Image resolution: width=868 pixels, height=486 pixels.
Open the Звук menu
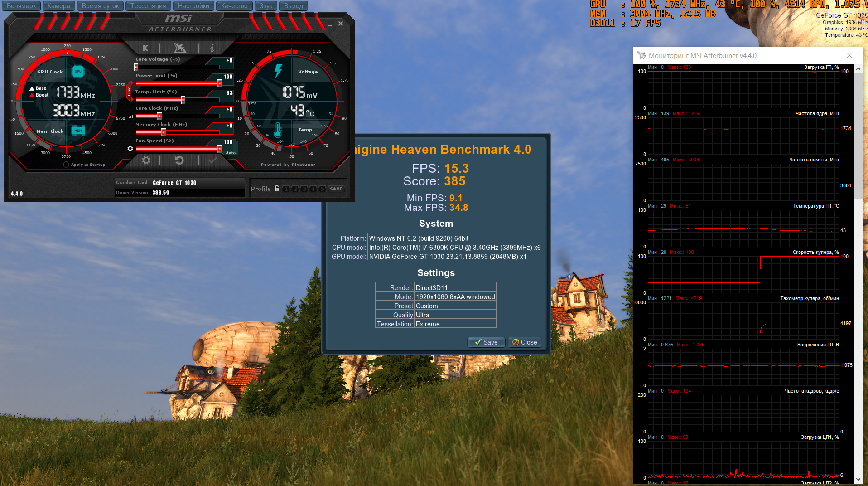point(266,6)
